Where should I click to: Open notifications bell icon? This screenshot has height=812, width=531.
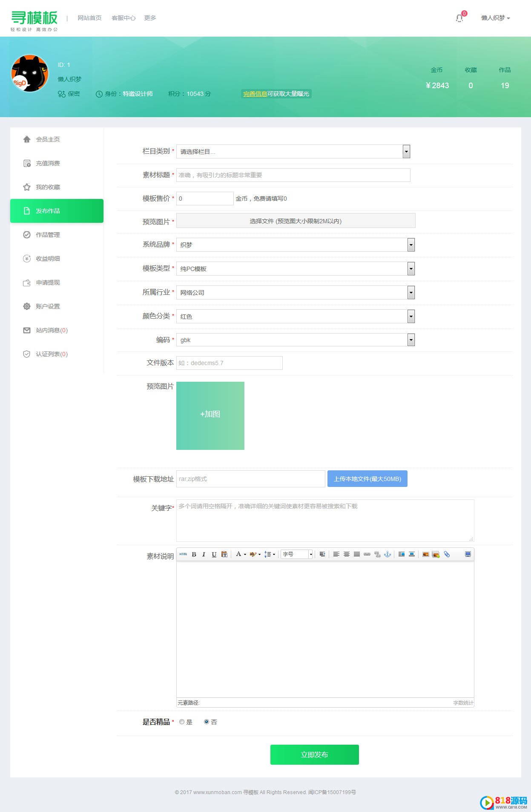coord(459,18)
